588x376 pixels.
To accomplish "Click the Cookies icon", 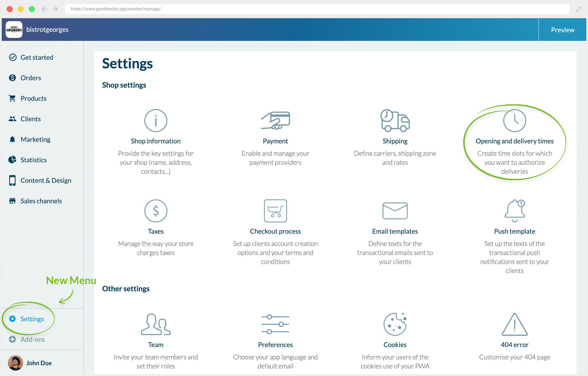I will [395, 324].
